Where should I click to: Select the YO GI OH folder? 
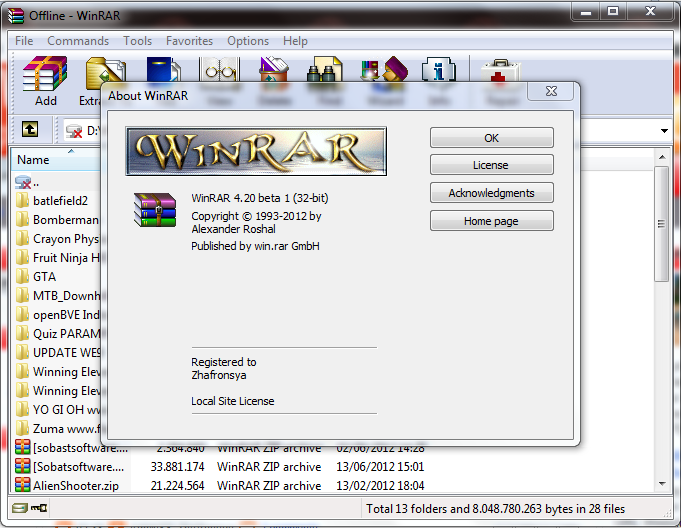(x=56, y=410)
